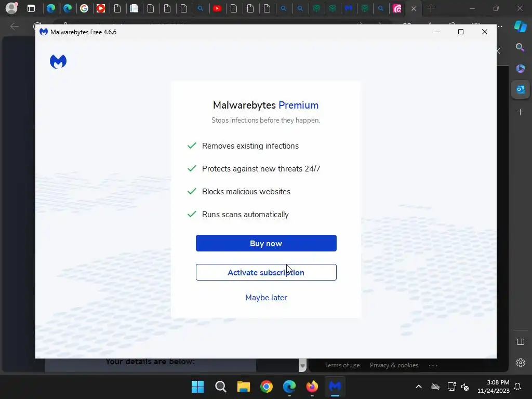Open the Privacy & cookies link
The height and width of the screenshot is (399, 532).
coord(394,365)
